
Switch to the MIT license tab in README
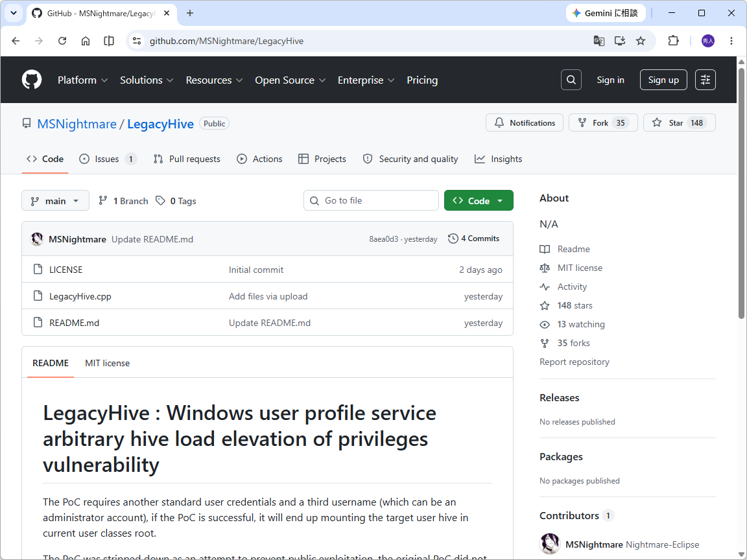coord(107,363)
